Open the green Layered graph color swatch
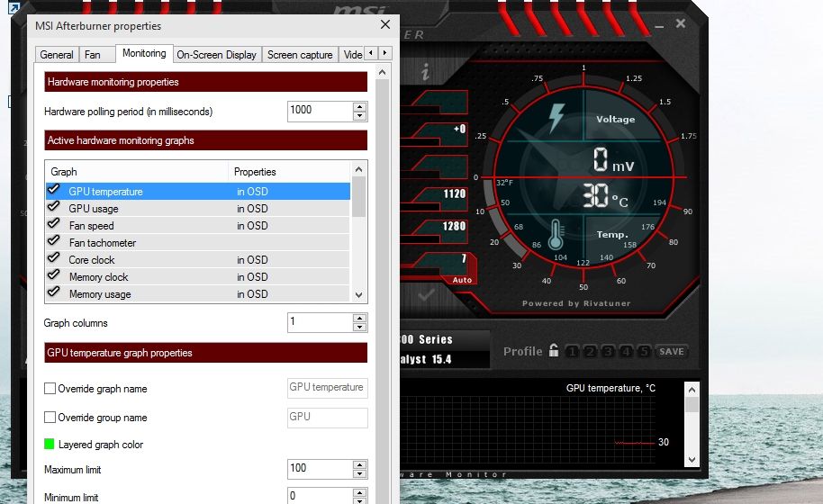 click(x=50, y=445)
